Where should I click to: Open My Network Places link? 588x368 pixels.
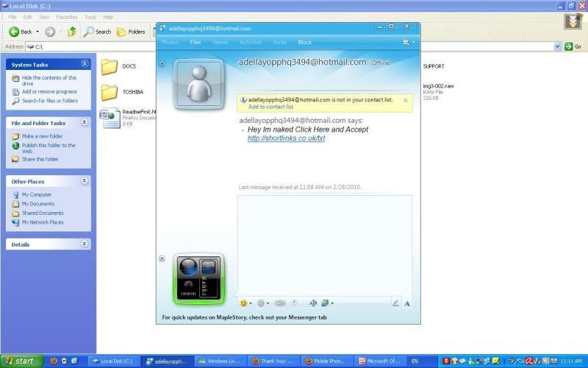click(x=43, y=222)
